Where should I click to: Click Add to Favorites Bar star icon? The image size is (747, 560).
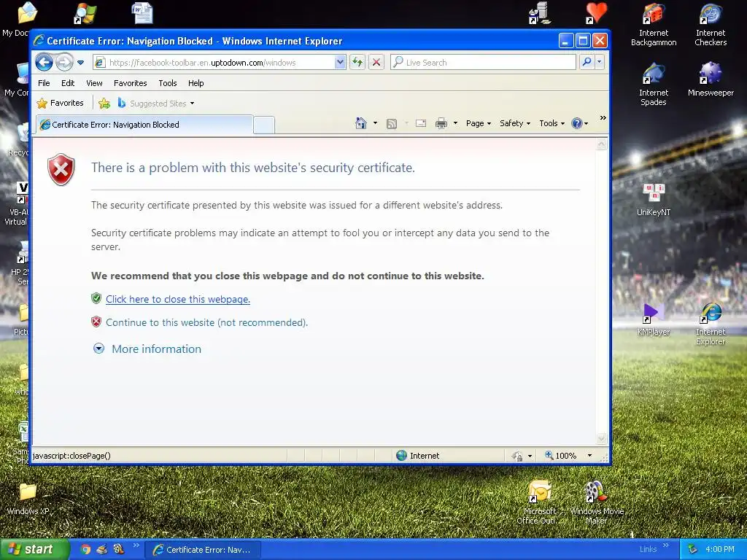104,103
